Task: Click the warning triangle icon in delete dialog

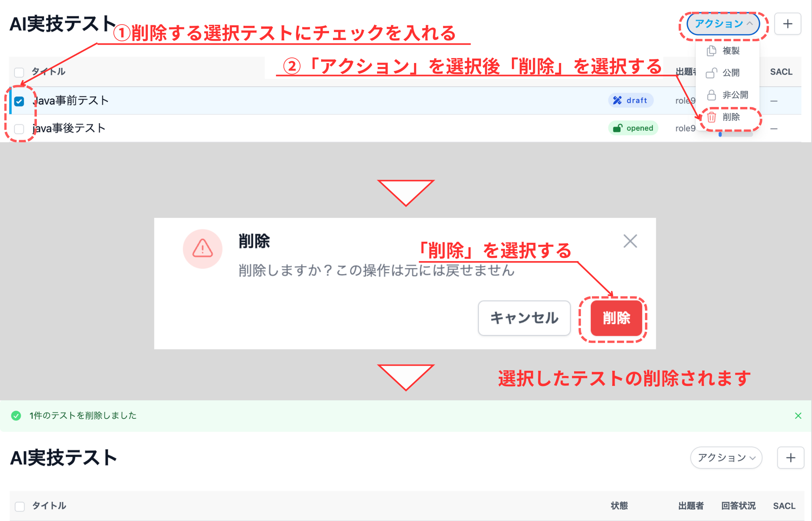Action: pyautogui.click(x=203, y=249)
